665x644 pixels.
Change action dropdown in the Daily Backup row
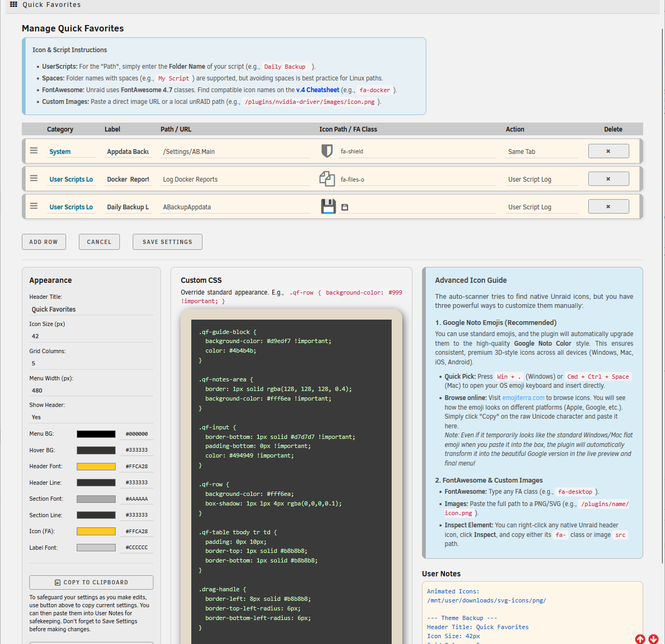point(542,207)
